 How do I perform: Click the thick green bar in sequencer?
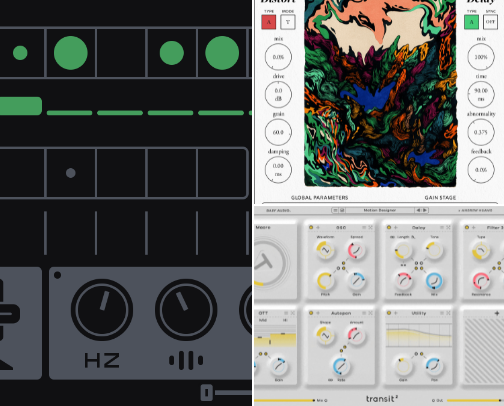click(x=21, y=106)
